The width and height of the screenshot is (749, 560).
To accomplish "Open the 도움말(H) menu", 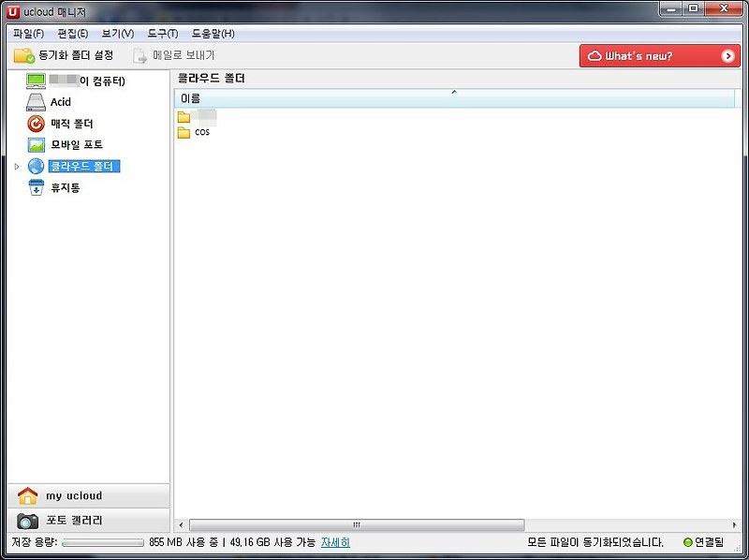I will 213,34.
